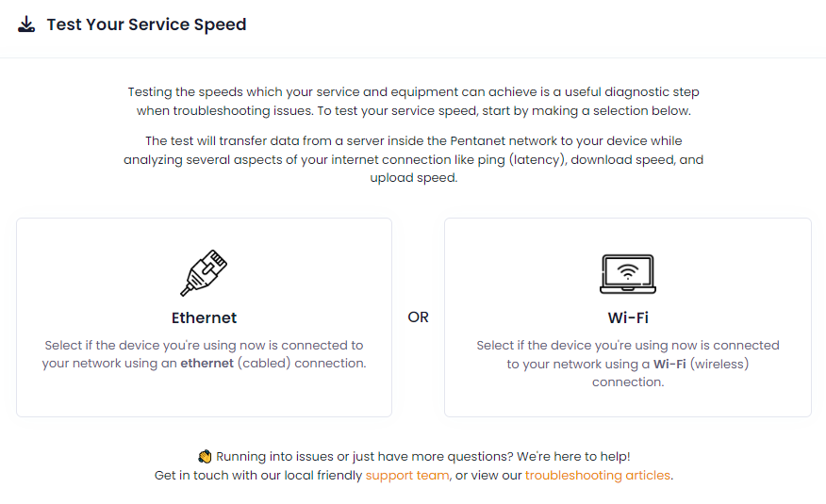
Task: Click the Wi-Fi heading text
Action: (x=628, y=317)
